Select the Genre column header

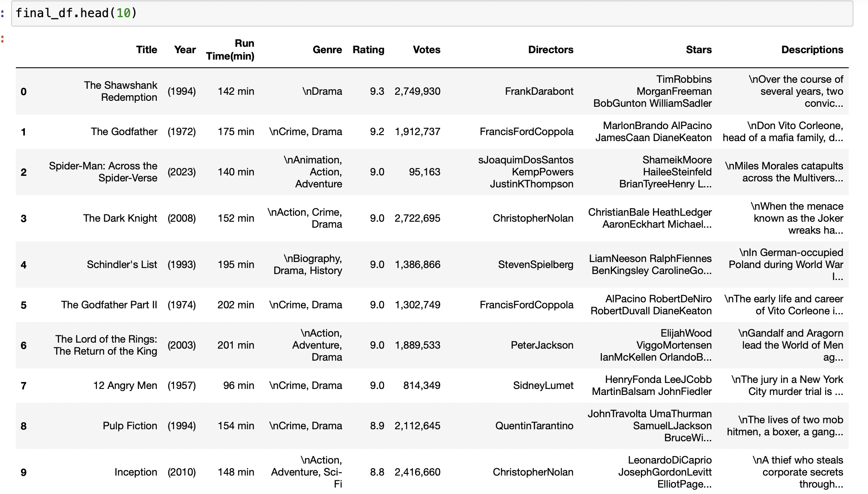pyautogui.click(x=328, y=50)
